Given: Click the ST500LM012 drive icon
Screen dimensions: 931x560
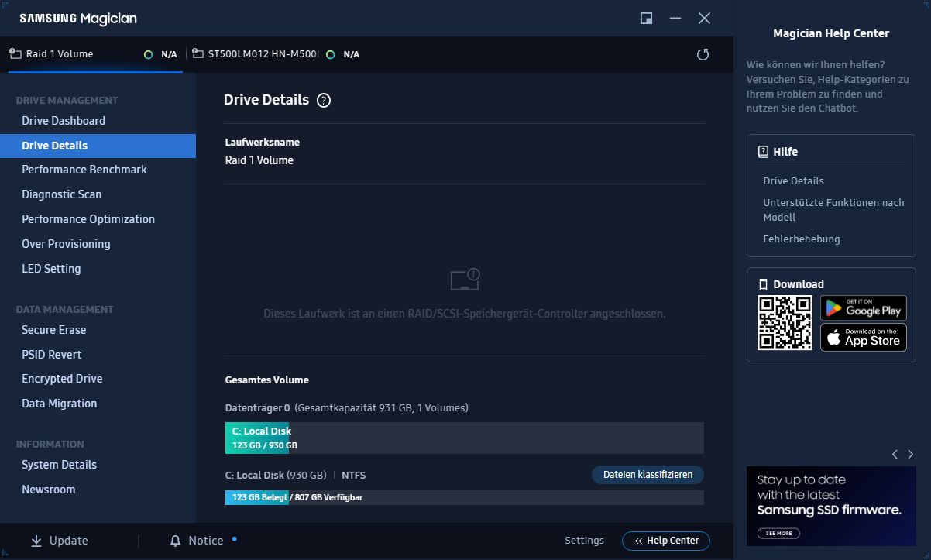Looking at the screenshot, I should pos(198,53).
